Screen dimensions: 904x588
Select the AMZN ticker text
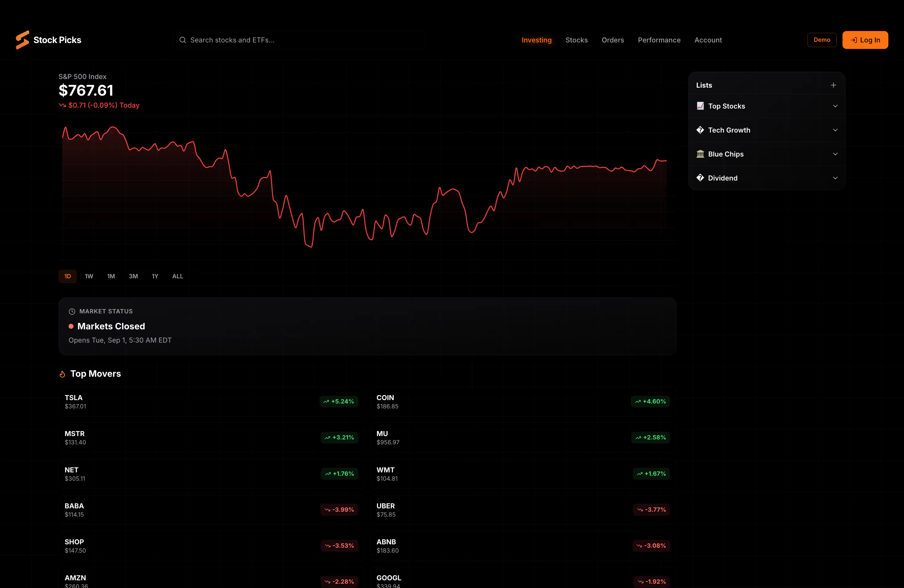pyautogui.click(x=75, y=578)
